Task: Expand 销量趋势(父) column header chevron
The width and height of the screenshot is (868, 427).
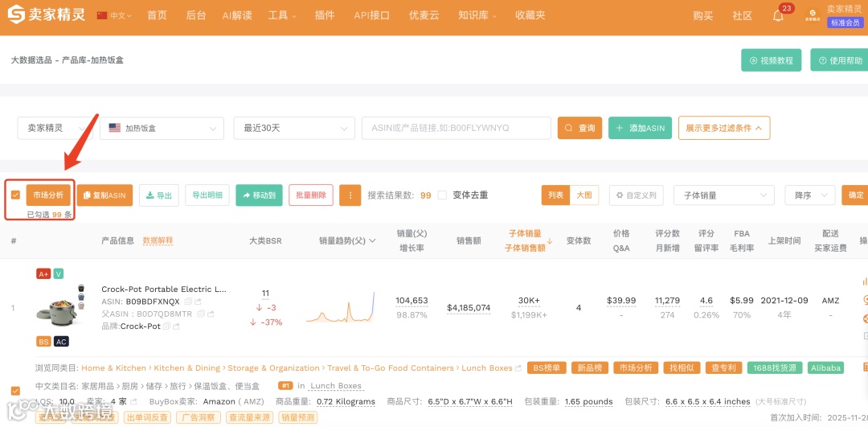Action: [372, 241]
